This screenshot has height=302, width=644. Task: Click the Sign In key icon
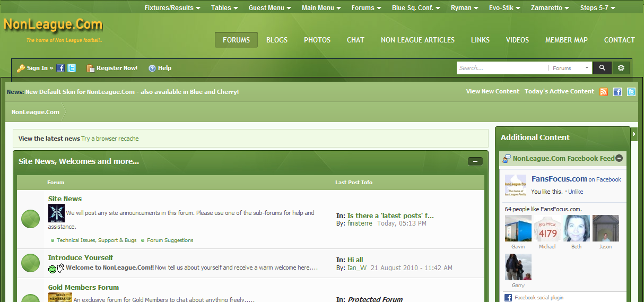click(21, 68)
